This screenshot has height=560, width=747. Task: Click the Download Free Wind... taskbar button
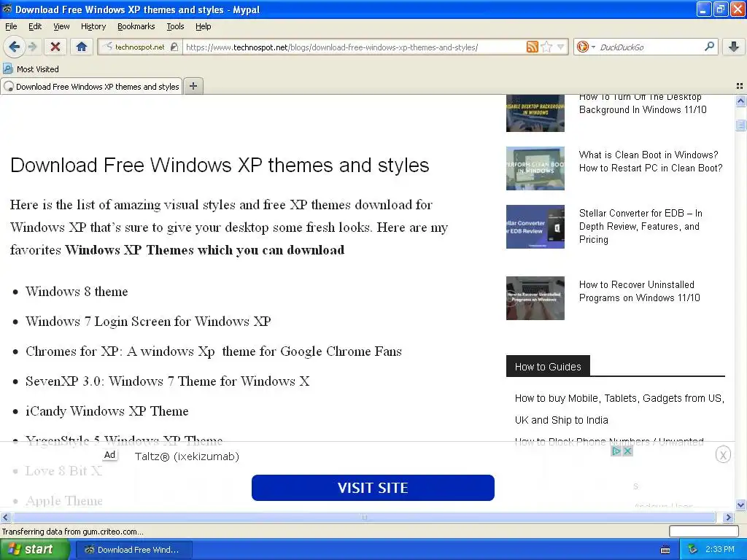134,550
